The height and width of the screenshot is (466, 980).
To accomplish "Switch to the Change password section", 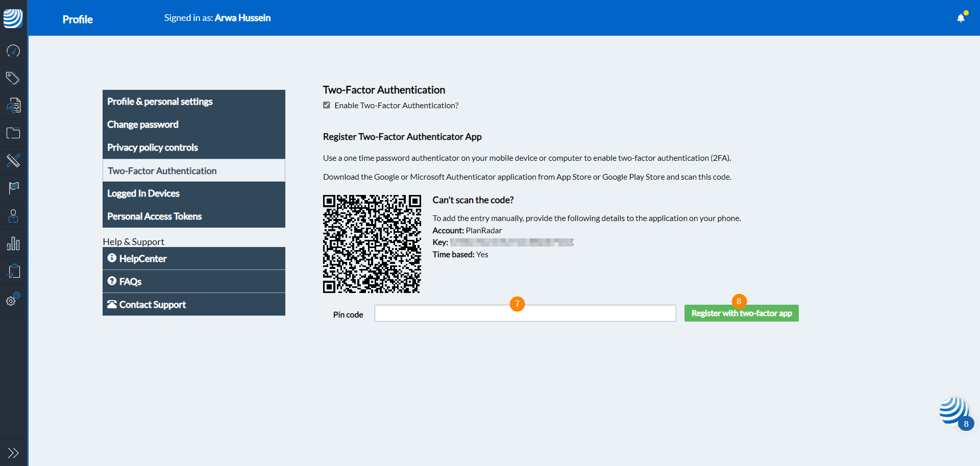I will coord(142,124).
